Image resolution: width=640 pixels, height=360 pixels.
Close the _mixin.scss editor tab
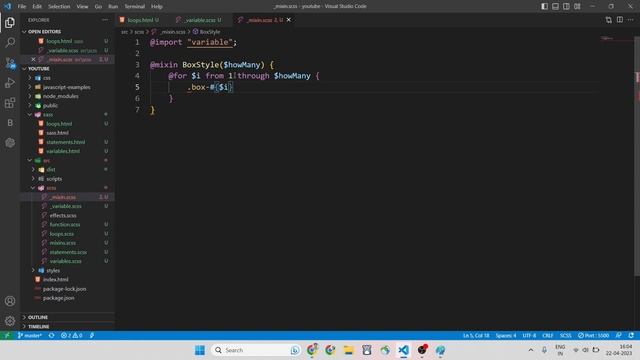[289, 20]
